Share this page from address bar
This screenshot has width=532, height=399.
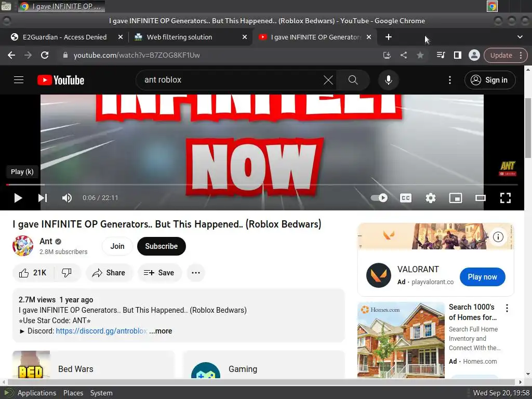[403, 55]
